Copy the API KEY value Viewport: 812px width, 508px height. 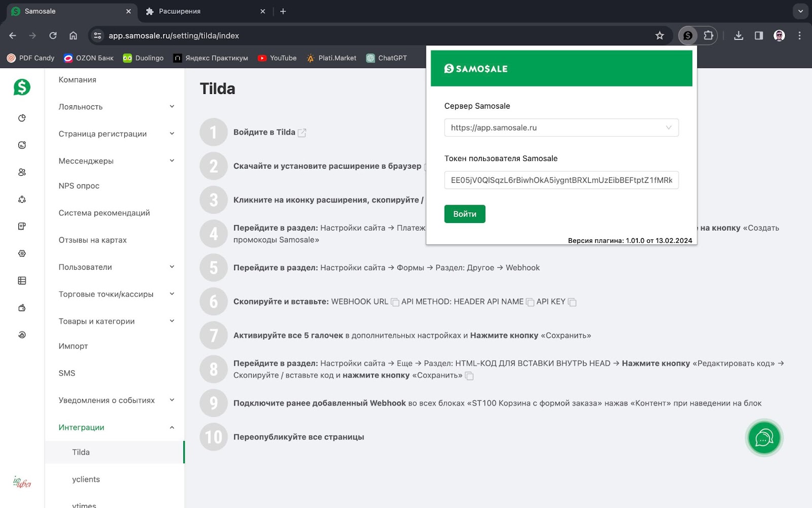pos(572,302)
